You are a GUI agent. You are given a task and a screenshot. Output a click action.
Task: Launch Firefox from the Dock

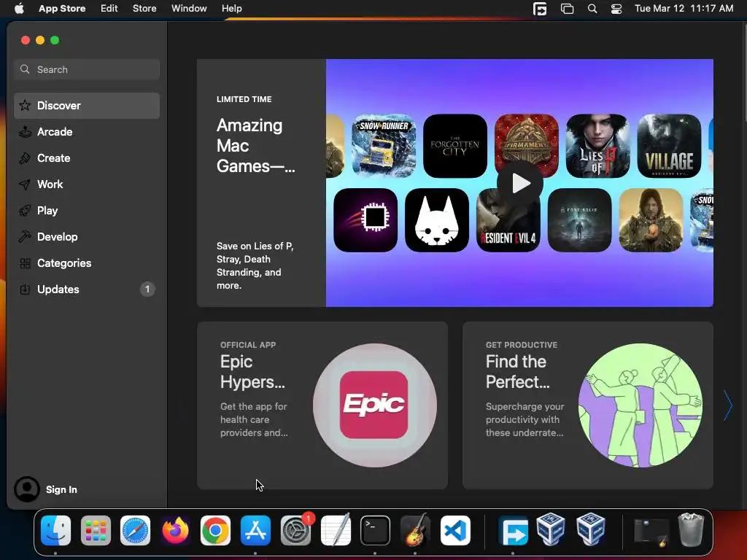tap(175, 530)
